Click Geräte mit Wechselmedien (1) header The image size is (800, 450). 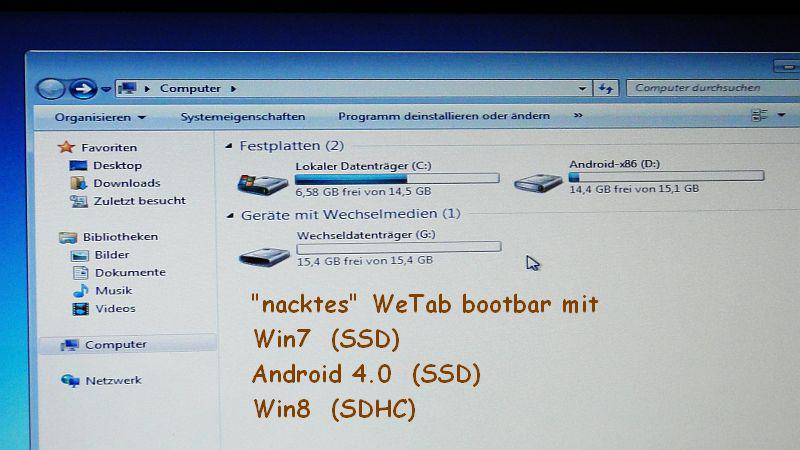point(351,214)
